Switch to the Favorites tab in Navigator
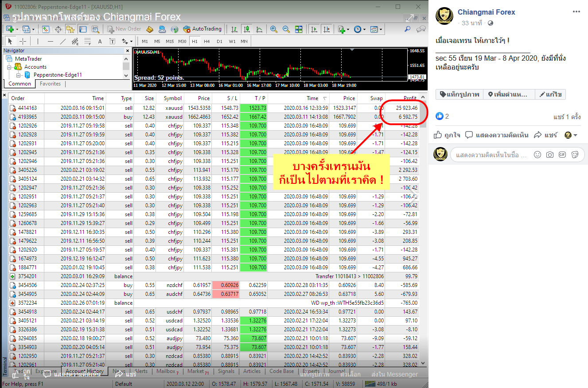 tap(51, 84)
